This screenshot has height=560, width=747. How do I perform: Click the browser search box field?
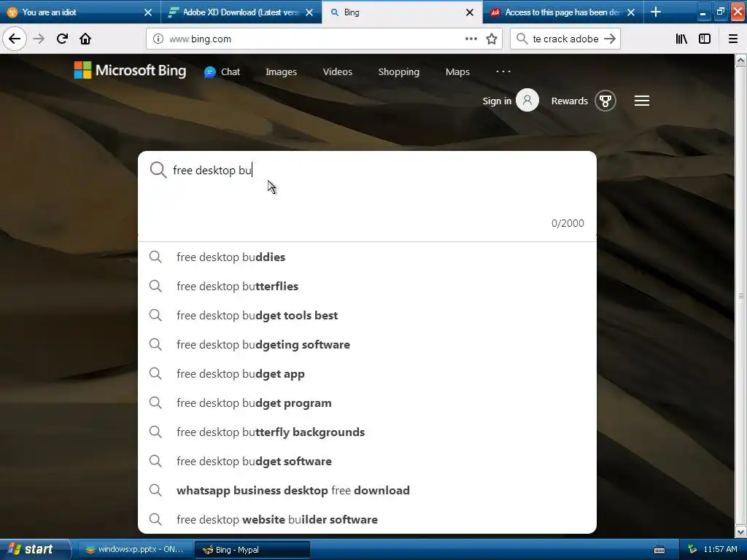[x=565, y=39]
